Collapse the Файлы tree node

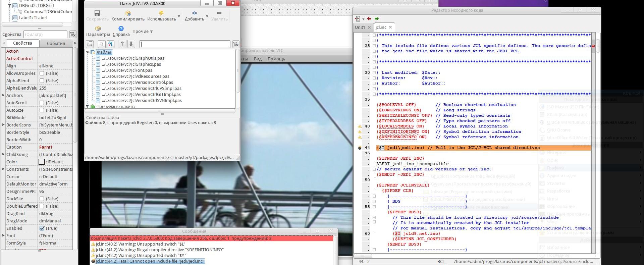pos(88,52)
